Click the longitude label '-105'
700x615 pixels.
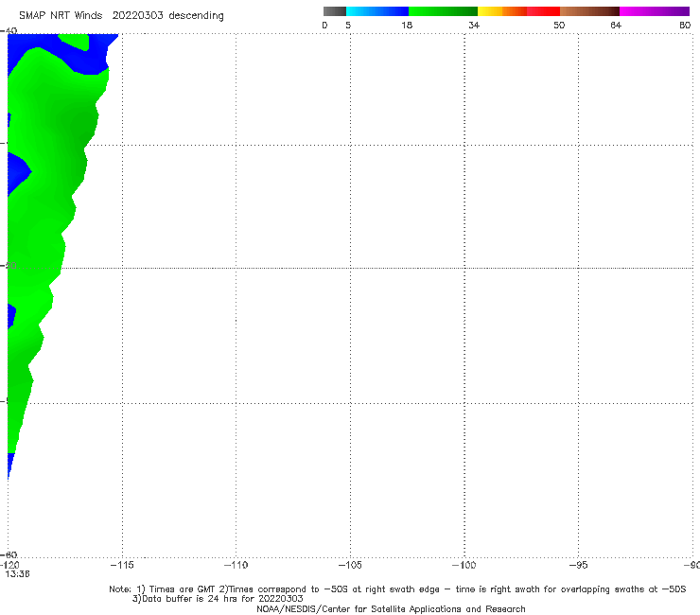(x=350, y=565)
